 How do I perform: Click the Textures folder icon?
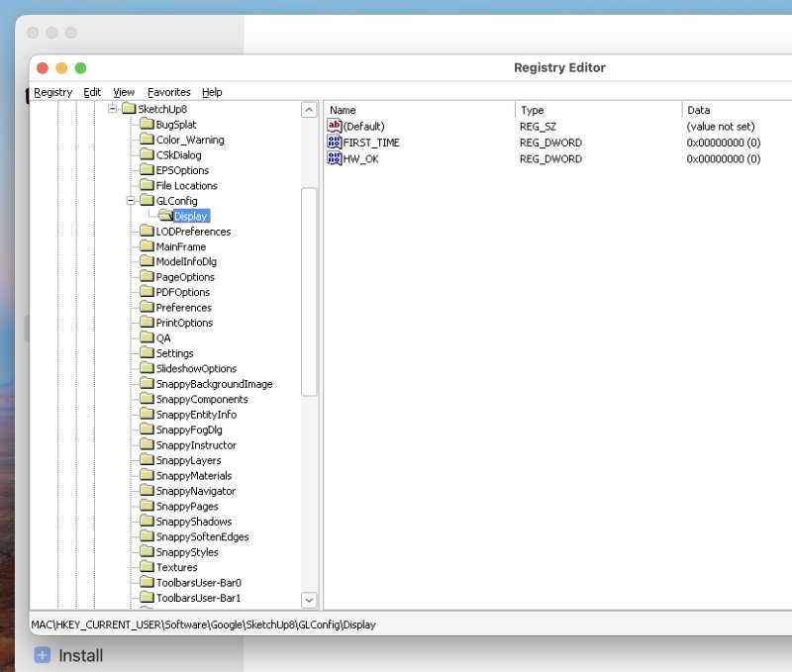coord(147,567)
